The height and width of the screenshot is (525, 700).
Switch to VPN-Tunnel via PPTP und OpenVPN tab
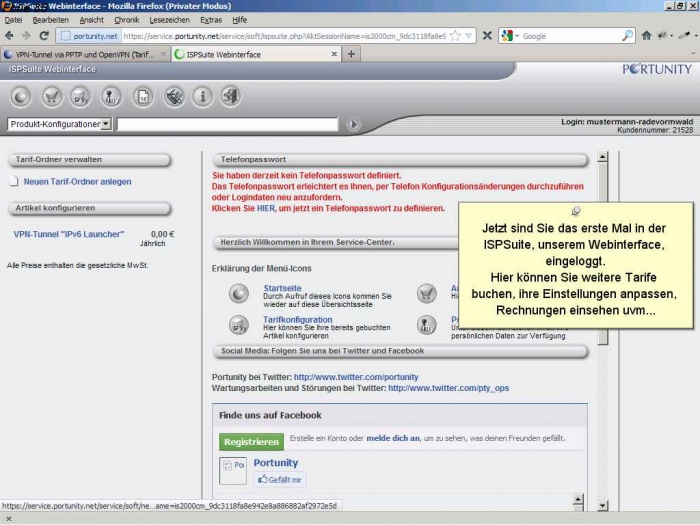83,54
